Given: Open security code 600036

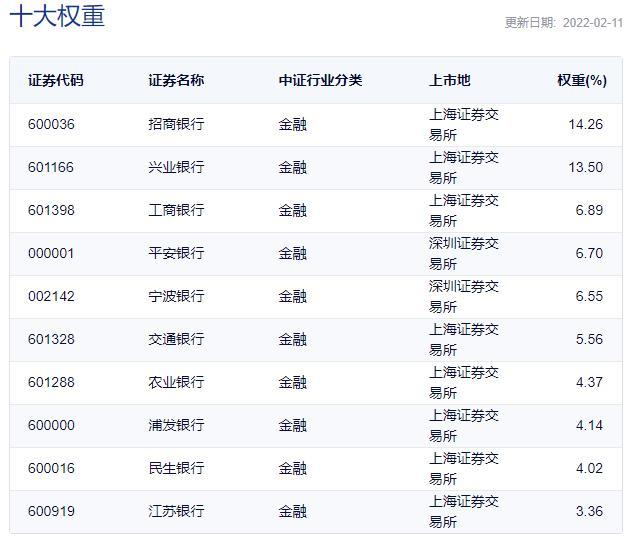Looking at the screenshot, I should point(51,125).
